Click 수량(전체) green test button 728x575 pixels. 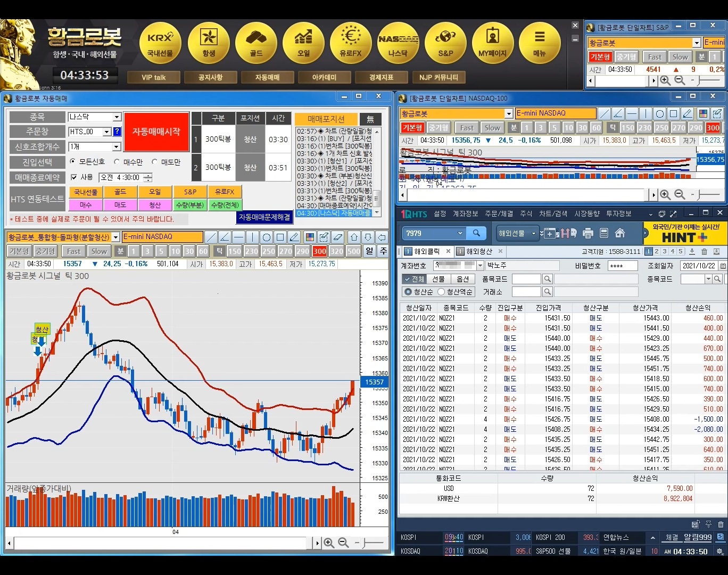click(225, 205)
